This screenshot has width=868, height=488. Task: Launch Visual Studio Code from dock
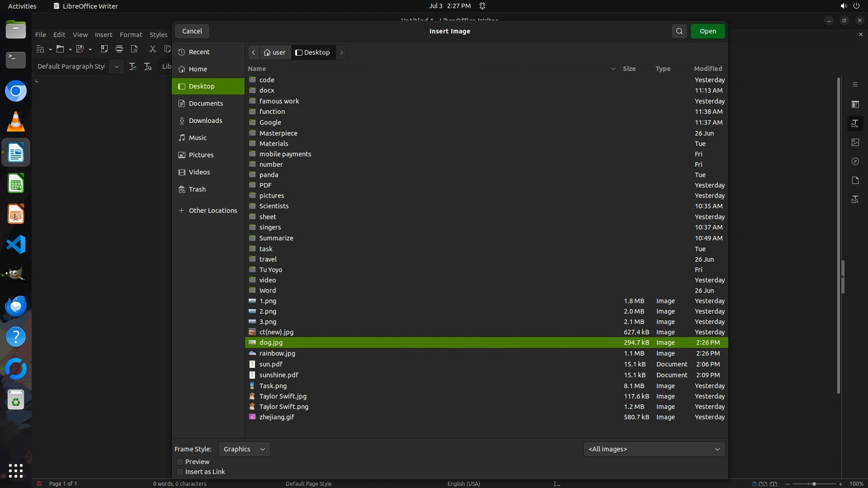click(x=16, y=244)
